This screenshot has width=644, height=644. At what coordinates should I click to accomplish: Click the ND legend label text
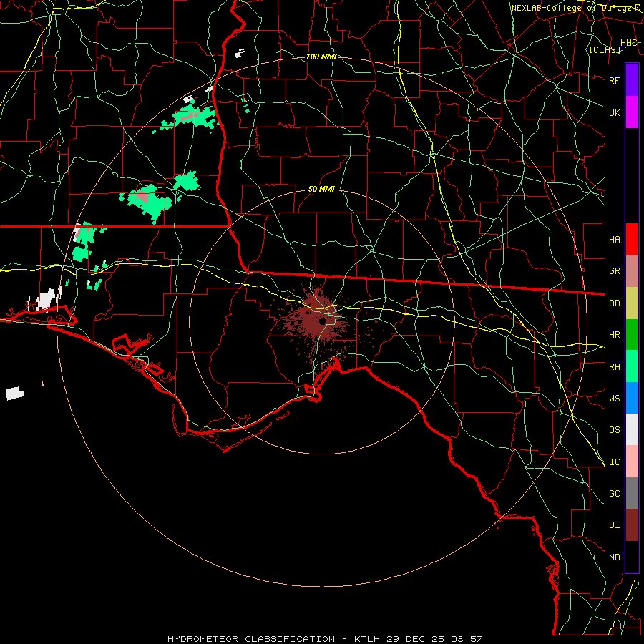point(615,557)
